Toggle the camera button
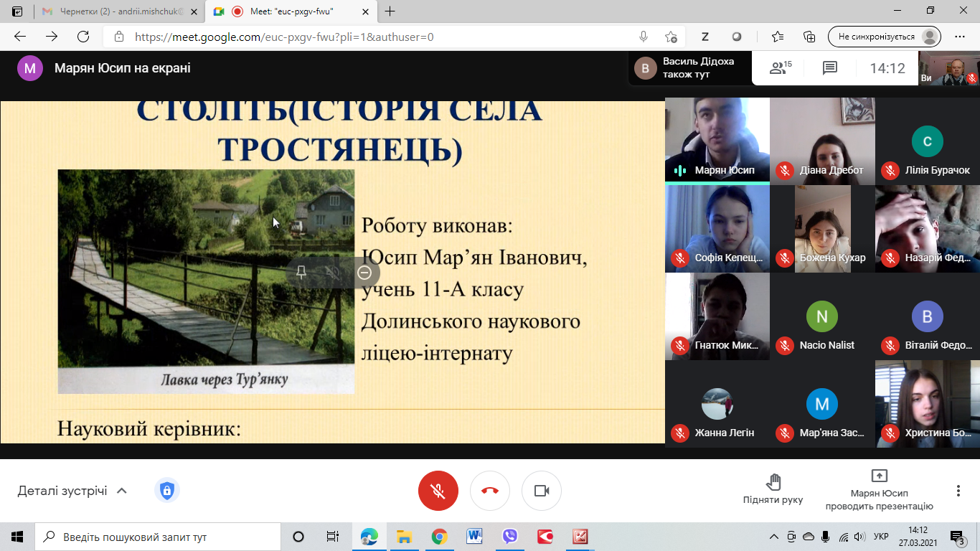Screen dimensions: 980x551 [542, 491]
